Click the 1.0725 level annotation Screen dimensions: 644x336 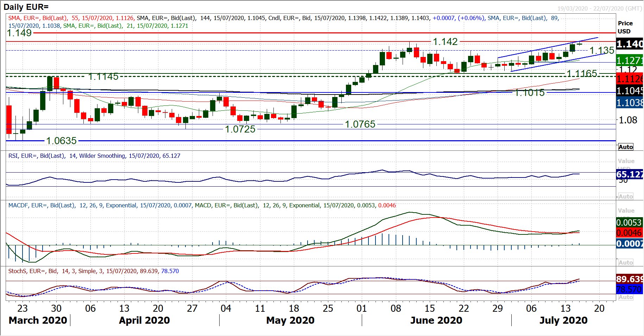240,129
